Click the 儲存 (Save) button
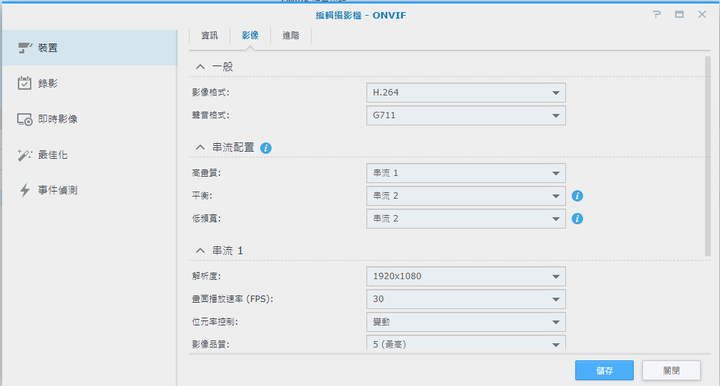The height and width of the screenshot is (386, 720). [604, 370]
